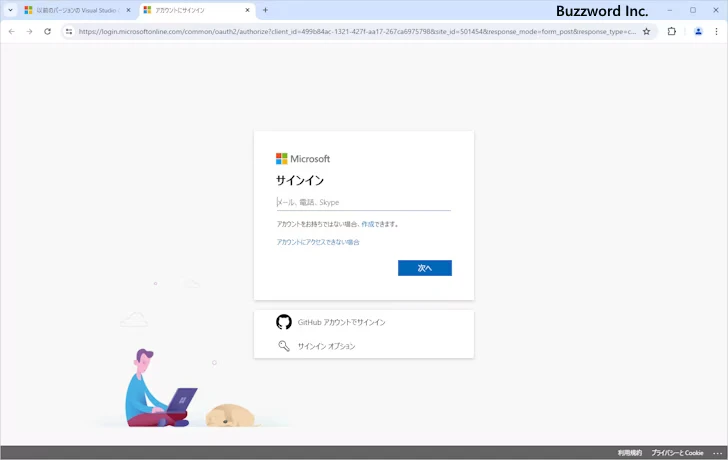
Task: Click the 次へ button
Action: pyautogui.click(x=424, y=268)
